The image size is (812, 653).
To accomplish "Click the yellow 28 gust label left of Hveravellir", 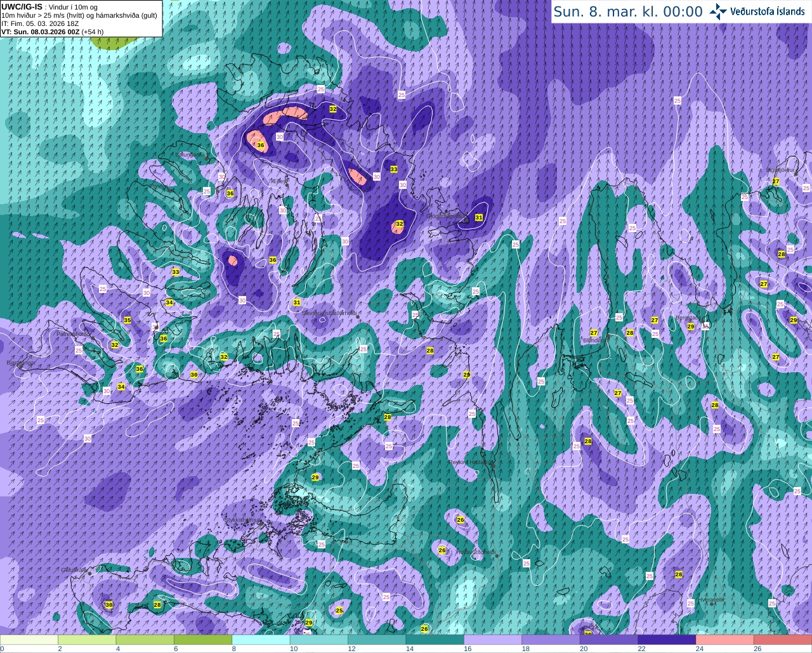I will point(679,574).
